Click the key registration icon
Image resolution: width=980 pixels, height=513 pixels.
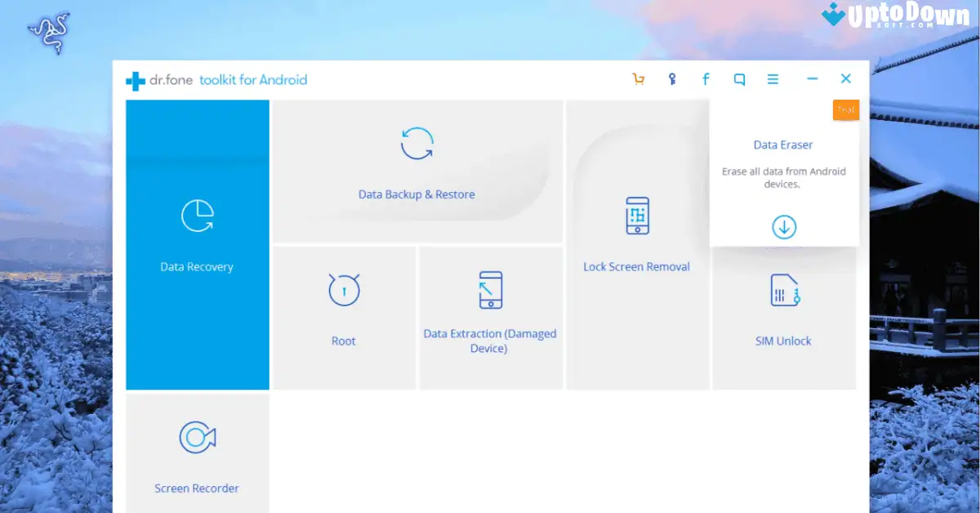point(671,78)
